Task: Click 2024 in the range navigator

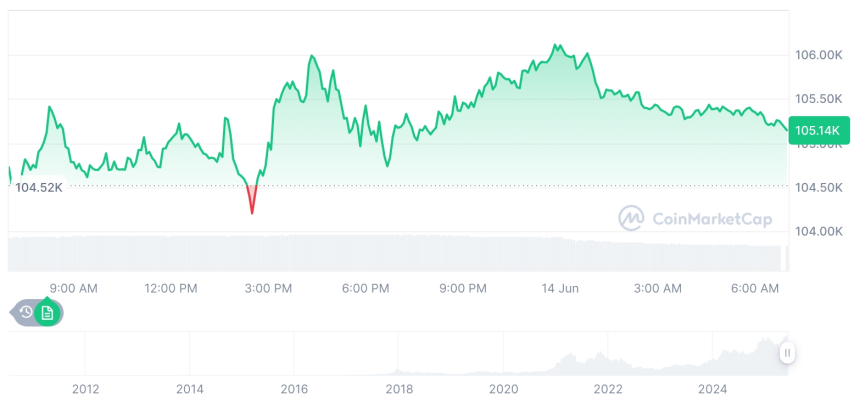Action: click(712, 388)
